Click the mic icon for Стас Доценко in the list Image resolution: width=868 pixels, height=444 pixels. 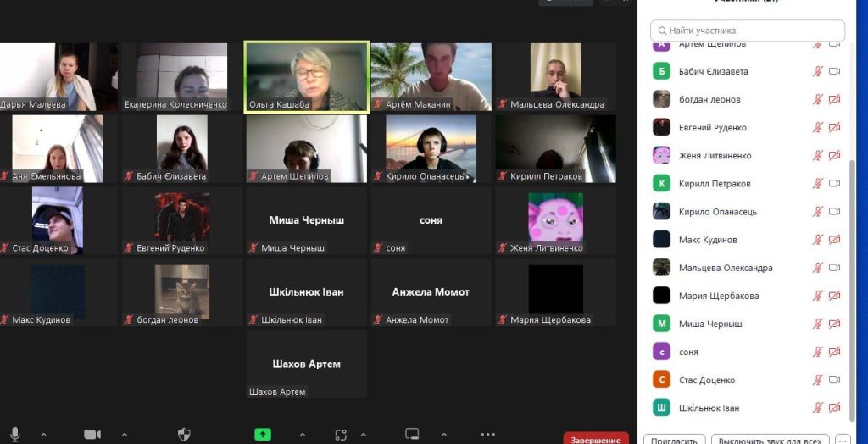(x=818, y=380)
